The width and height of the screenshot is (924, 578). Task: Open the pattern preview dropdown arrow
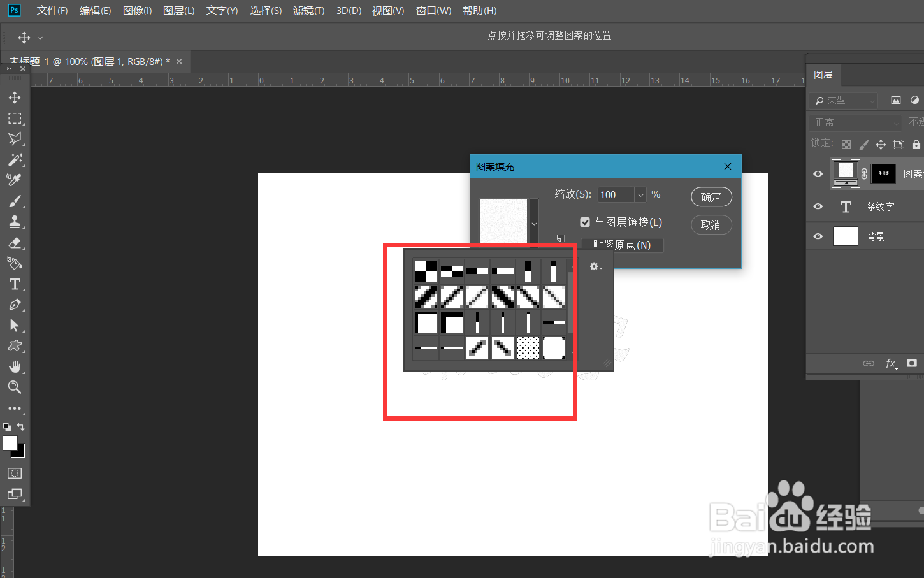(x=534, y=224)
